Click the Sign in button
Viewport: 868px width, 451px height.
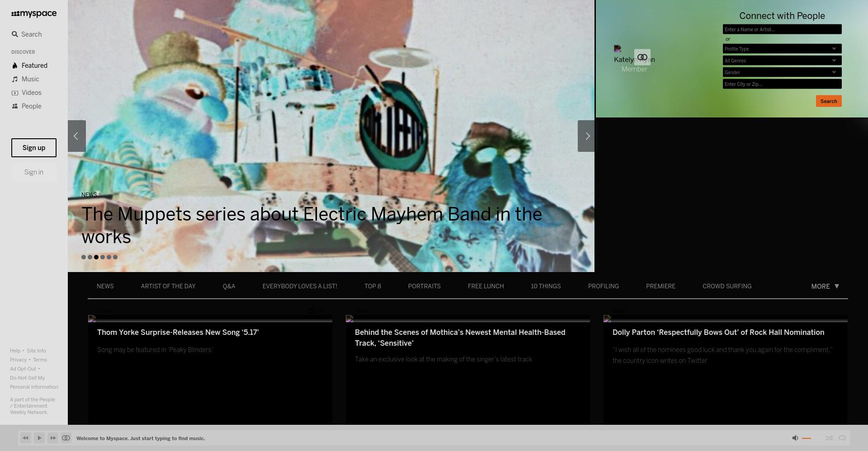point(34,172)
